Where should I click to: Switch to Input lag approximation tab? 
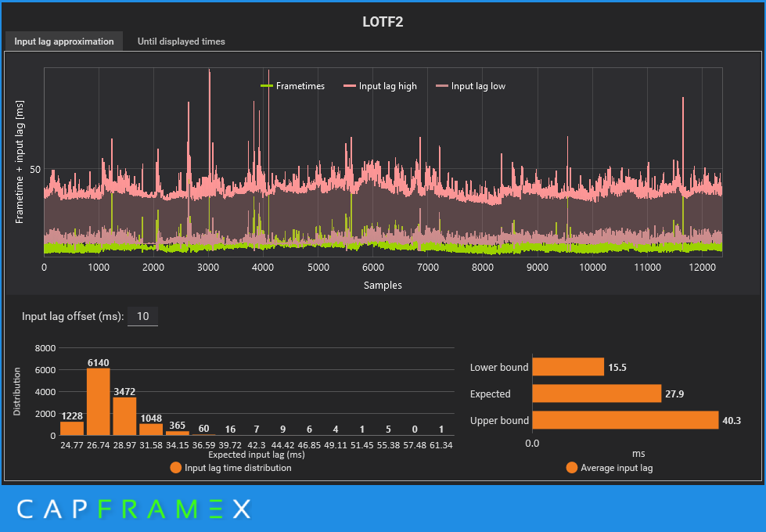click(x=64, y=41)
